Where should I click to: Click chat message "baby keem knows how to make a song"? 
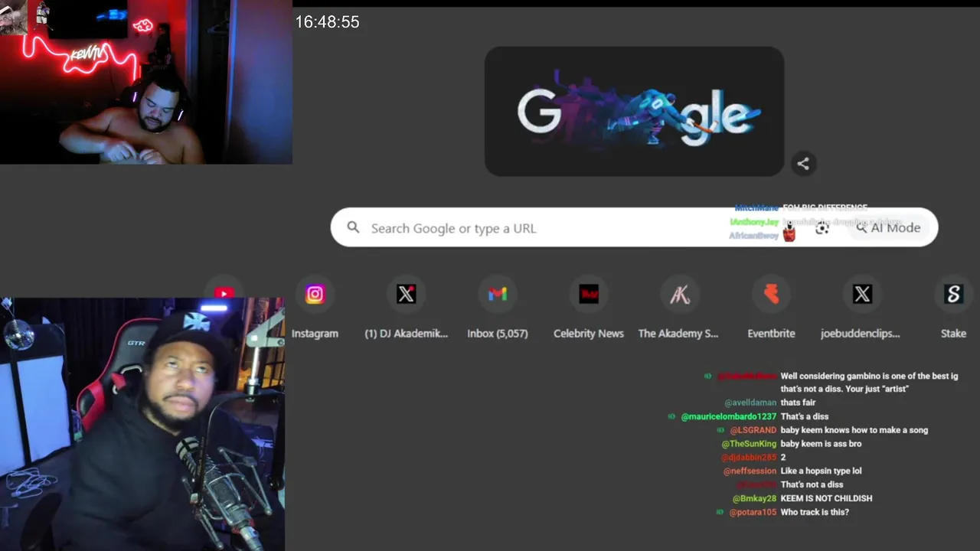[854, 430]
